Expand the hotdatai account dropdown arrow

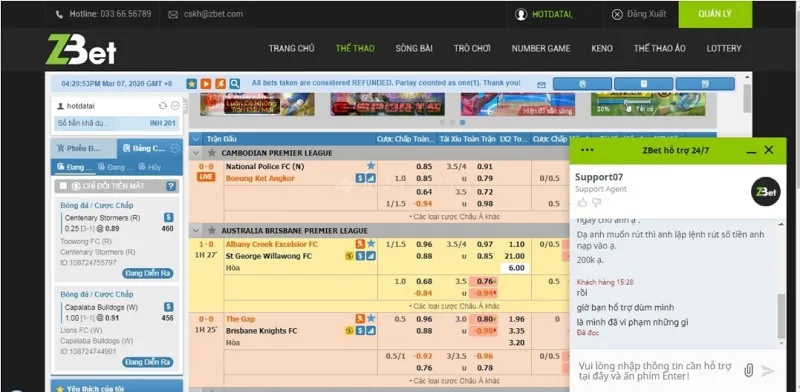[175, 106]
